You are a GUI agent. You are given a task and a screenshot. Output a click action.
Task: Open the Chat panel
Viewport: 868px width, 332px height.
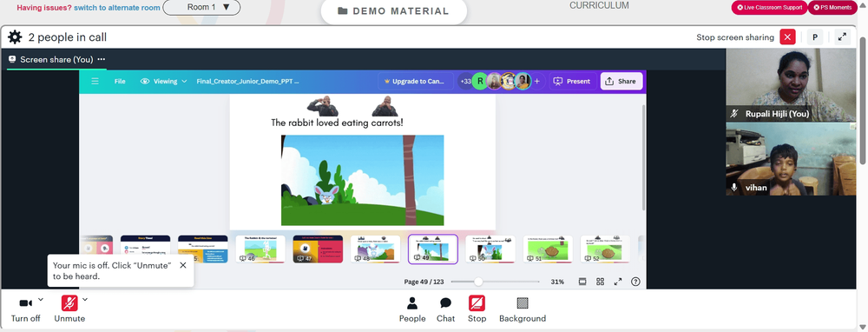point(445,309)
